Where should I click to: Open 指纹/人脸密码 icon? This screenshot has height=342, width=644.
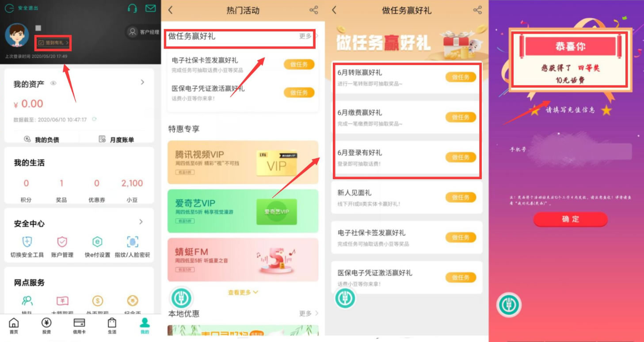click(x=132, y=242)
